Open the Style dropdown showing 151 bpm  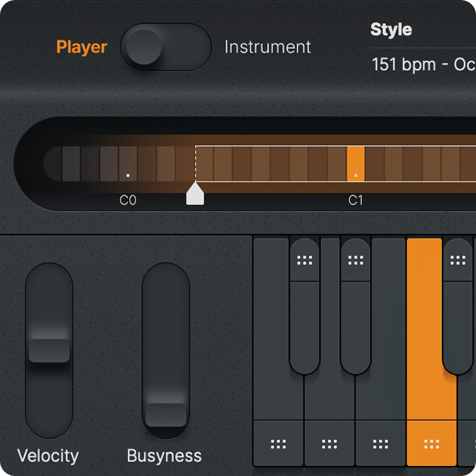tap(423, 64)
